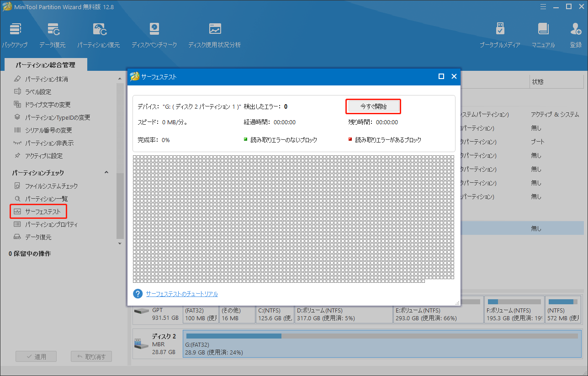
Task: Open パーティションプロパティ
Action: click(x=51, y=224)
